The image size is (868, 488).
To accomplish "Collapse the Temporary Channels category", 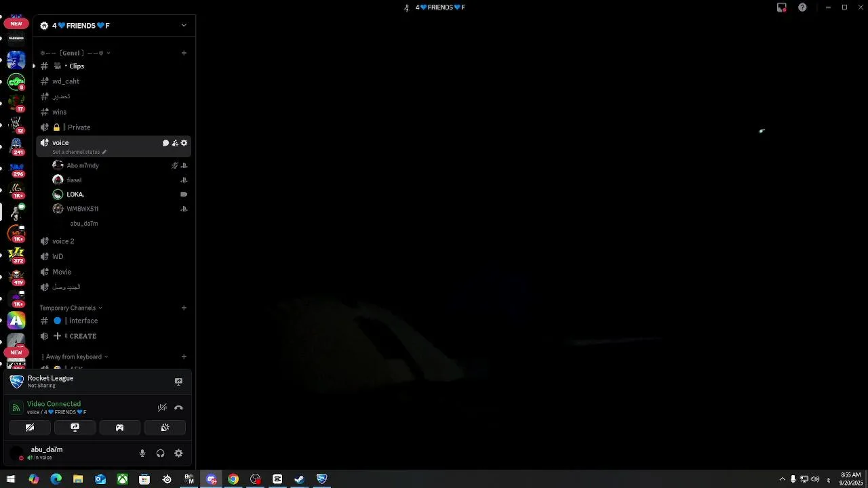I will (71, 308).
